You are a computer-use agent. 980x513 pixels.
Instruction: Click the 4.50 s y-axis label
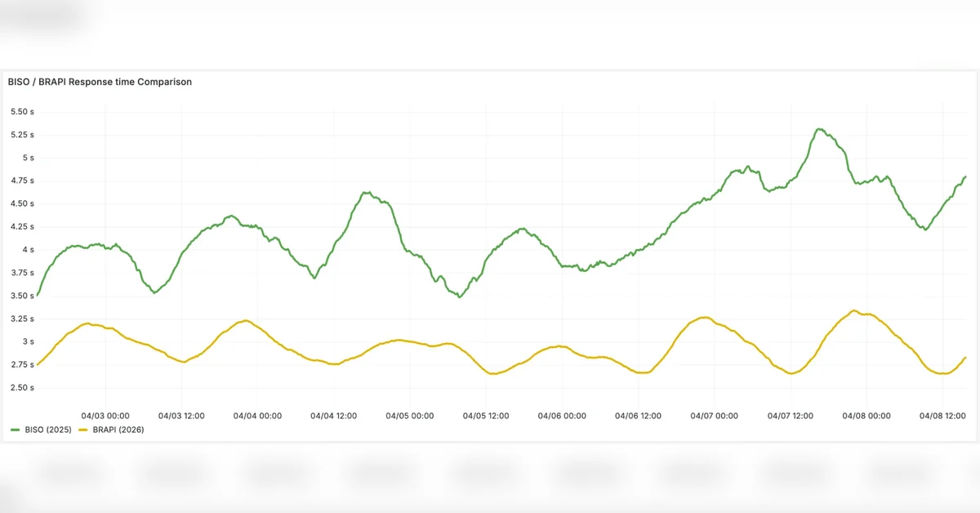22,203
